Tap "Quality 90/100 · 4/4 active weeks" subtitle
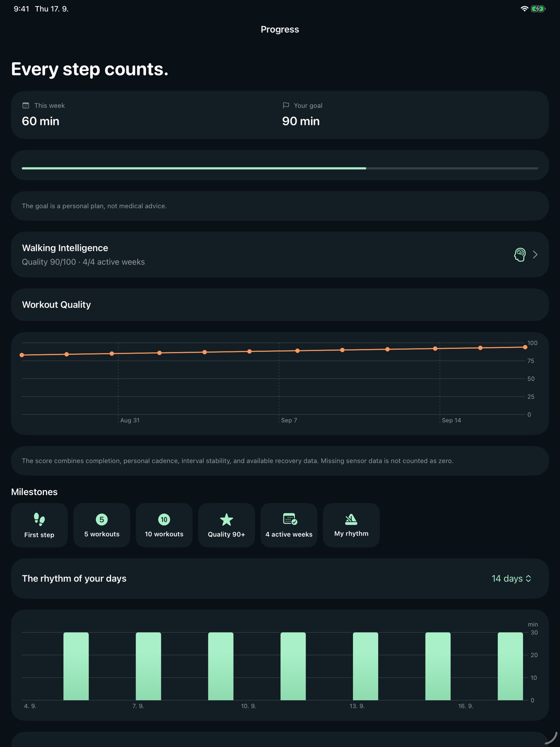This screenshot has width=560, height=747. click(83, 262)
